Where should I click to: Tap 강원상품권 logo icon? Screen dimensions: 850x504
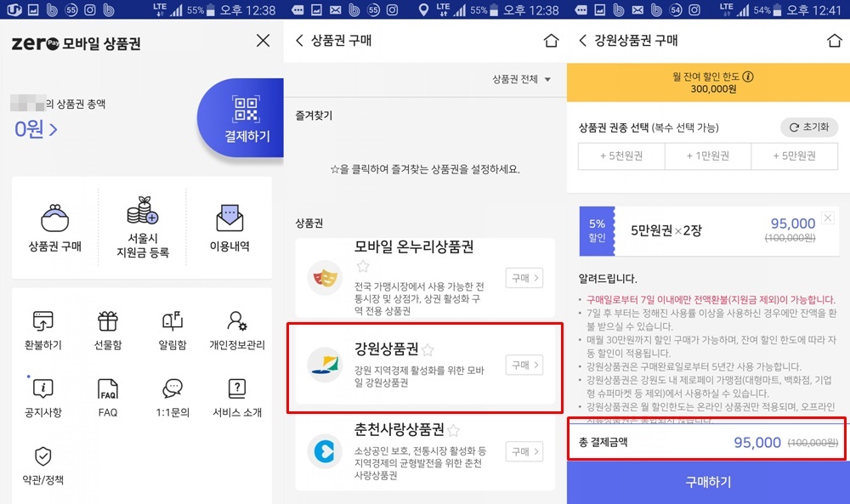325,365
